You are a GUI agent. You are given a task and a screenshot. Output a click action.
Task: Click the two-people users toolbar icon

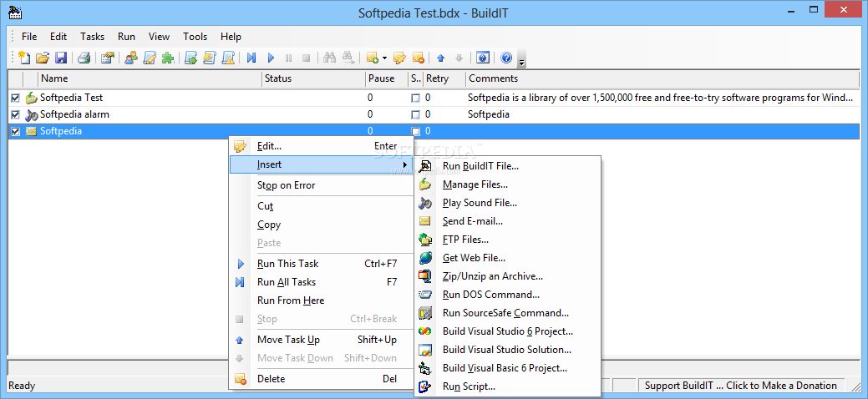pyautogui.click(x=131, y=57)
